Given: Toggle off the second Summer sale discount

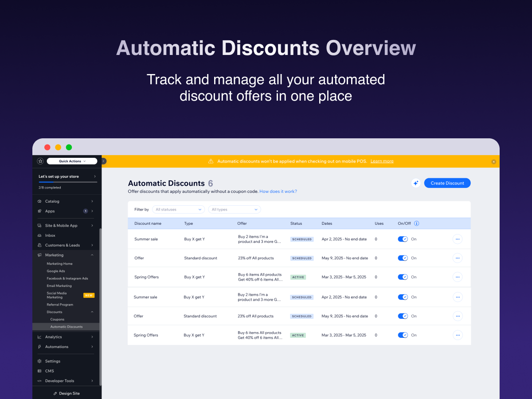Looking at the screenshot, I should 403,297.
